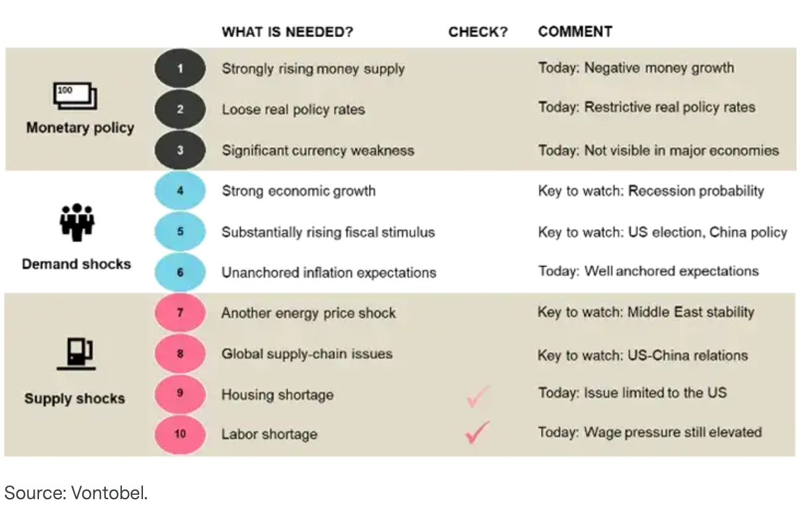Click the Housing shortage check mark

pyautogui.click(x=477, y=396)
